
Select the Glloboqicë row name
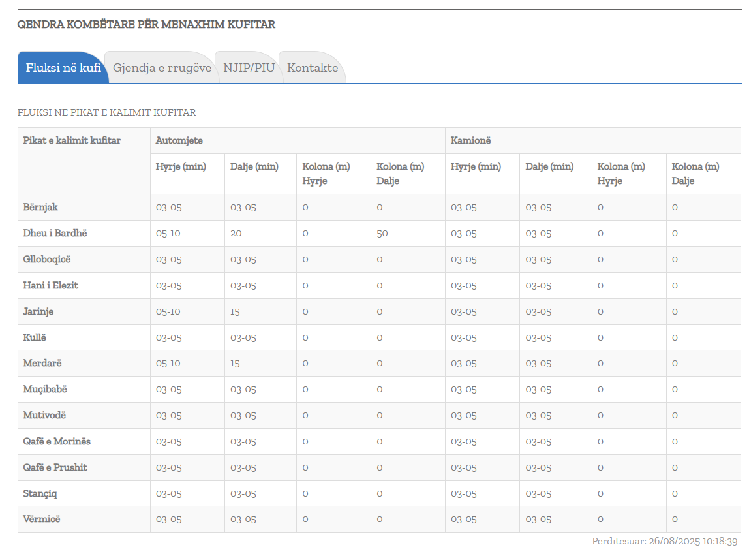(x=47, y=259)
